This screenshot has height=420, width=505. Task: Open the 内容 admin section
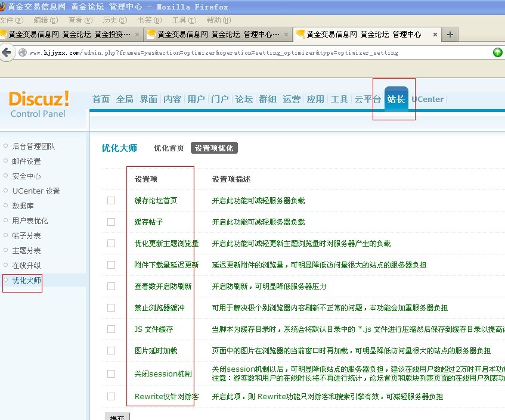(172, 99)
